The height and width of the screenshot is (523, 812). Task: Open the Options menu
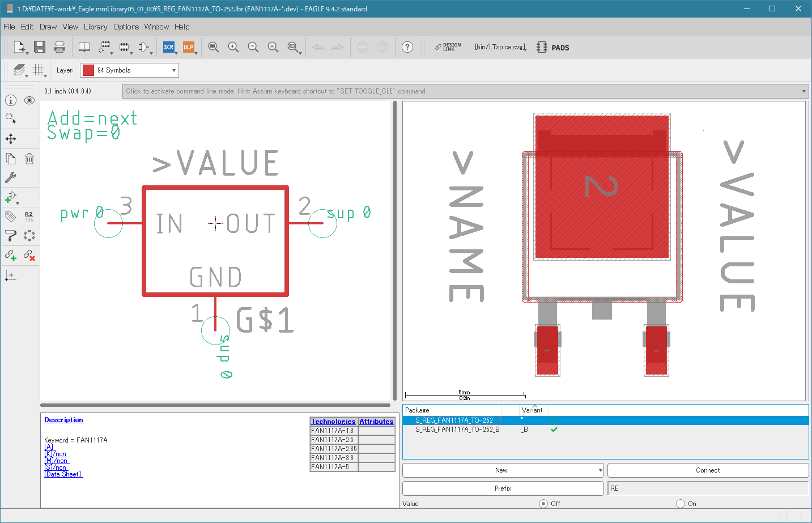pos(126,27)
